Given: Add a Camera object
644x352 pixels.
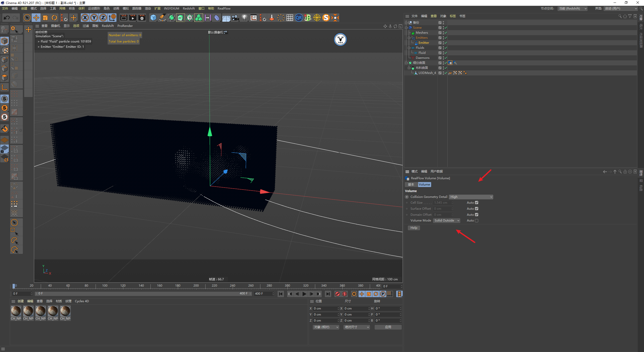Looking at the screenshot, I should pyautogui.click(x=235, y=18).
